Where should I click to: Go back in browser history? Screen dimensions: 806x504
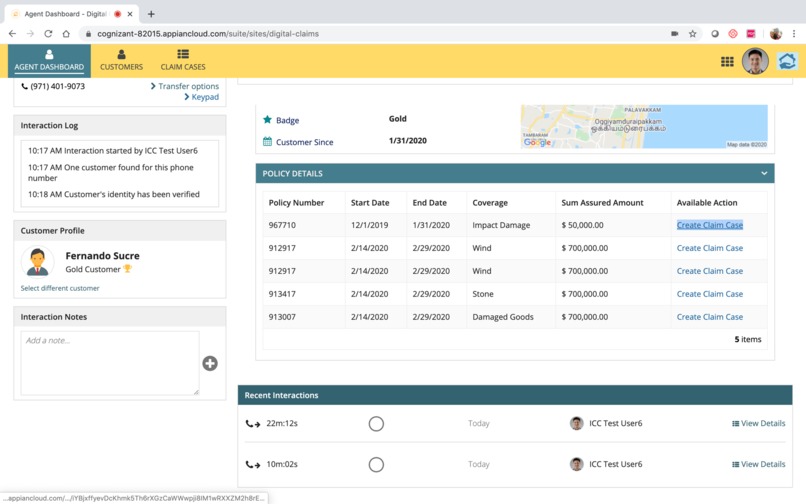(12, 33)
